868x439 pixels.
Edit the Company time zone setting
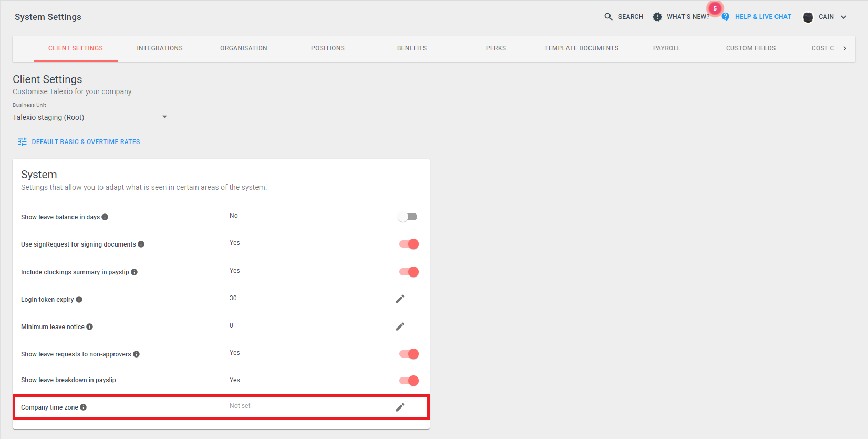[400, 407]
